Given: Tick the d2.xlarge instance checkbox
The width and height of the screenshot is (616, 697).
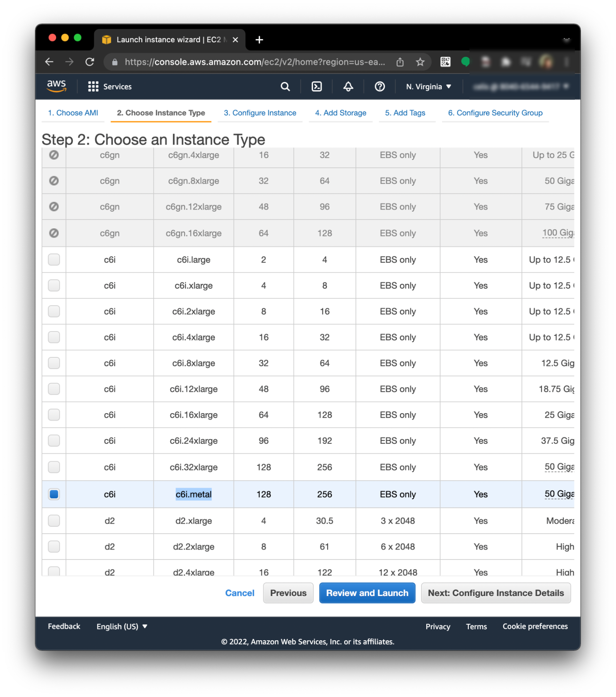Looking at the screenshot, I should click(54, 521).
